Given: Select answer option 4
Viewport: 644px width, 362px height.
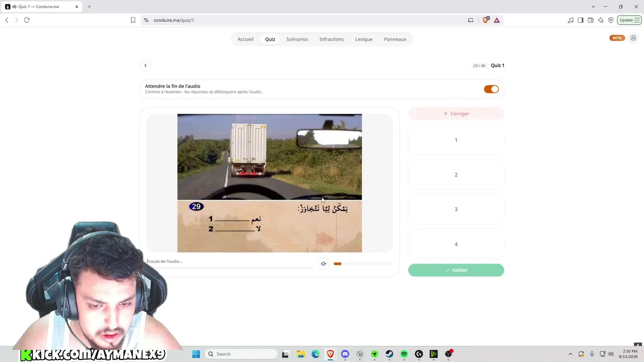Looking at the screenshot, I should (x=456, y=244).
